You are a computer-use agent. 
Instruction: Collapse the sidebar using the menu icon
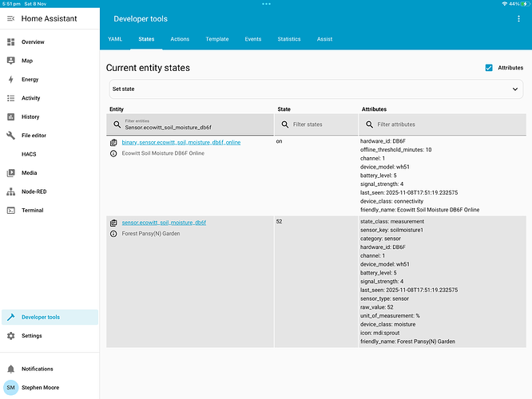click(x=11, y=18)
